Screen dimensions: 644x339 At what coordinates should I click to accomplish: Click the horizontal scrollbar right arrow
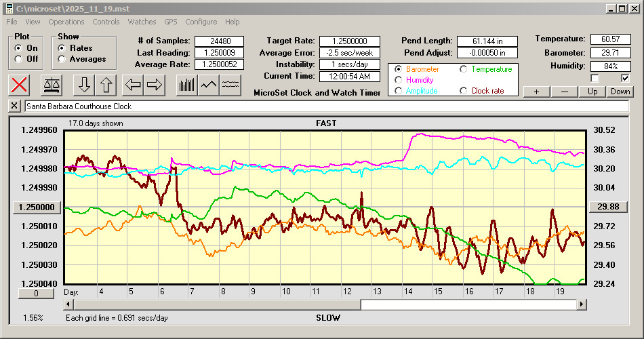pyautogui.click(x=581, y=305)
